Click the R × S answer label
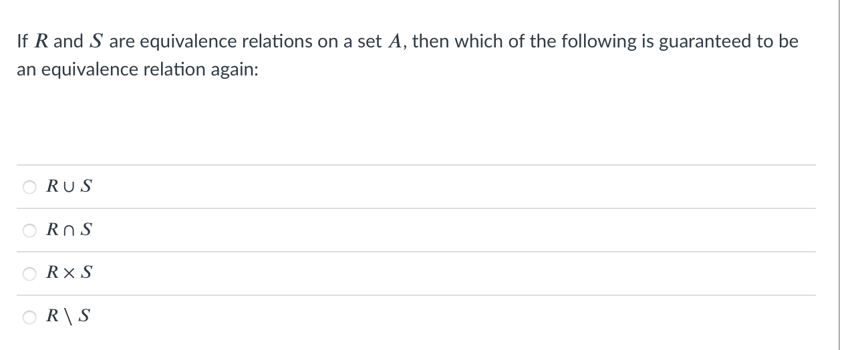This screenshot has width=868, height=350. coord(69,273)
